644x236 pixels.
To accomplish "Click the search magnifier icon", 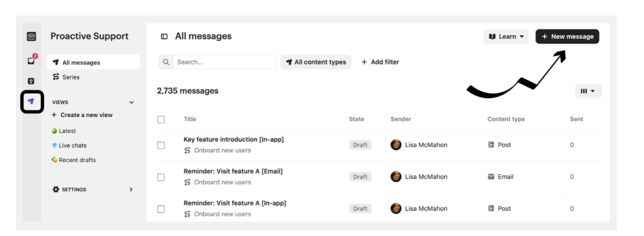I will (166, 62).
